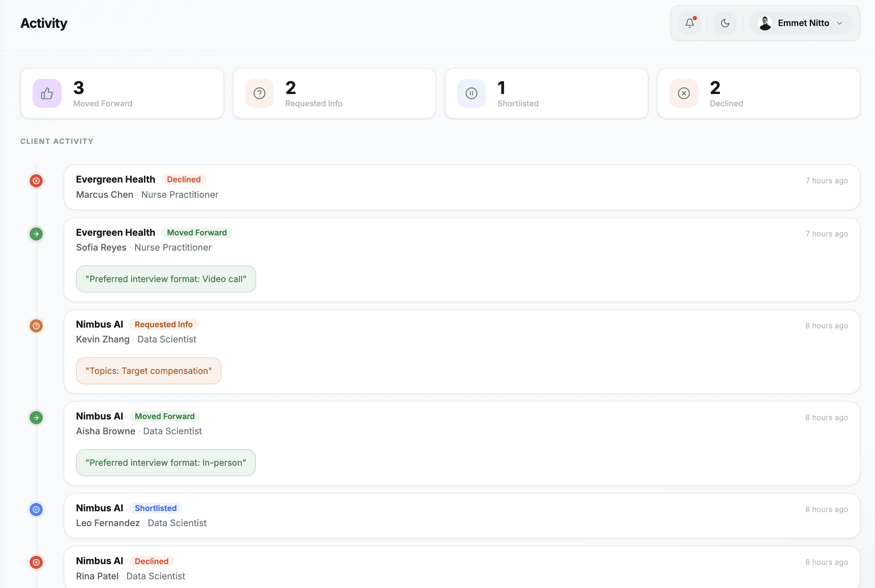The width and height of the screenshot is (875, 588).
Task: Click the Video call interview preference chip
Action: click(165, 278)
